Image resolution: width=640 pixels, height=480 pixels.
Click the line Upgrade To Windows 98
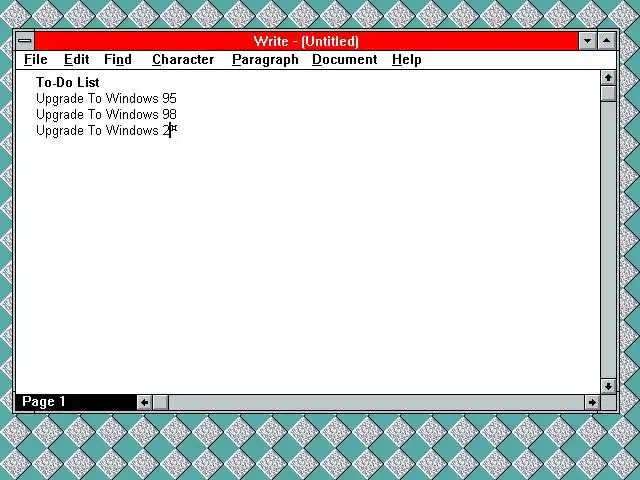coord(106,114)
